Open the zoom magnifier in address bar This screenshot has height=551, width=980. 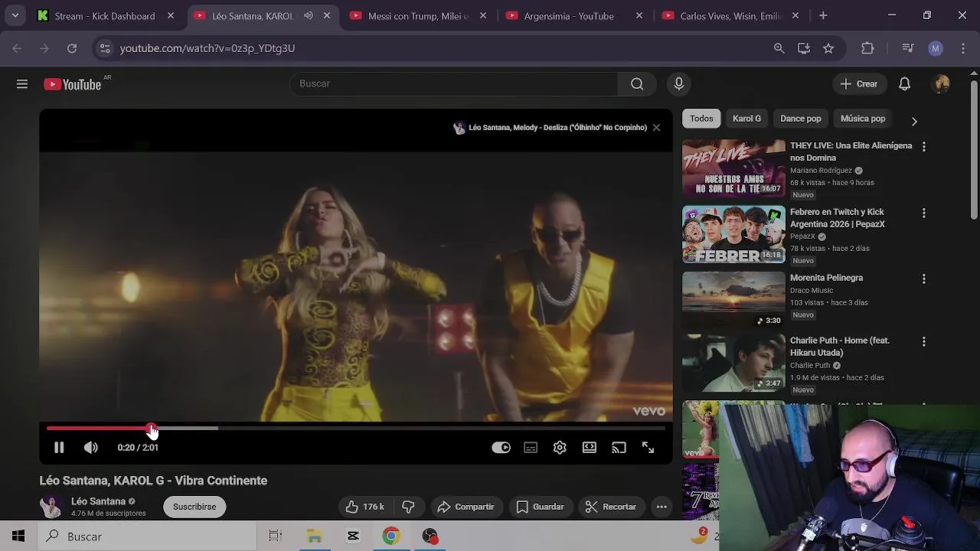click(779, 48)
